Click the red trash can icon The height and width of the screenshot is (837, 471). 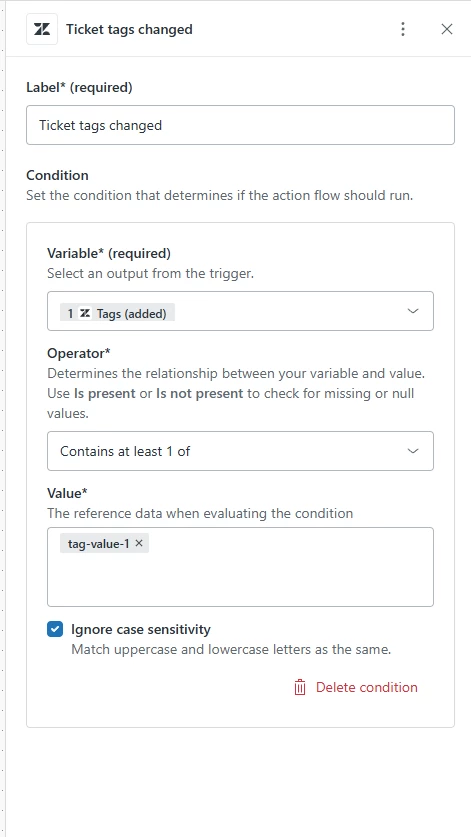pyautogui.click(x=300, y=687)
